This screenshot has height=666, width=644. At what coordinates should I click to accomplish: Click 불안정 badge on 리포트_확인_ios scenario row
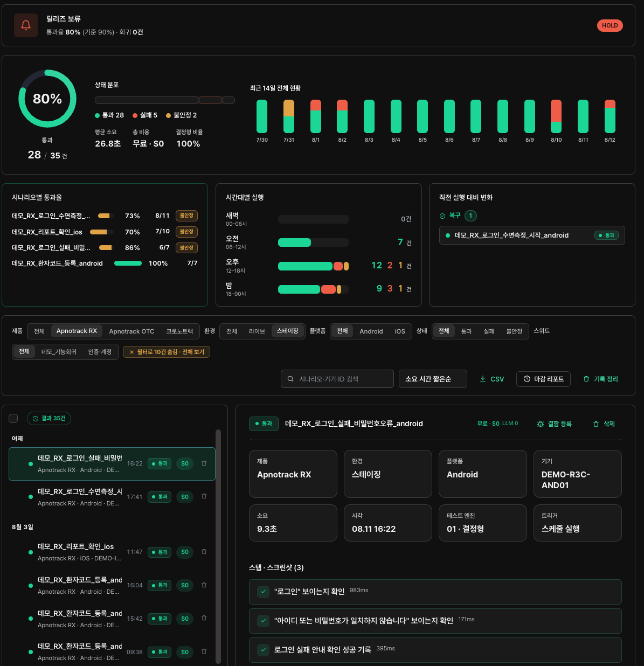(x=186, y=232)
